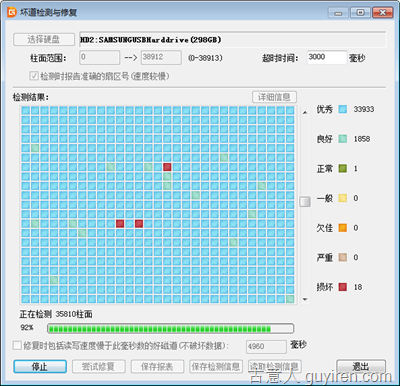Click the scrollbar down arrow beside grid
This screenshot has width=400, height=386.
pos(305,299)
